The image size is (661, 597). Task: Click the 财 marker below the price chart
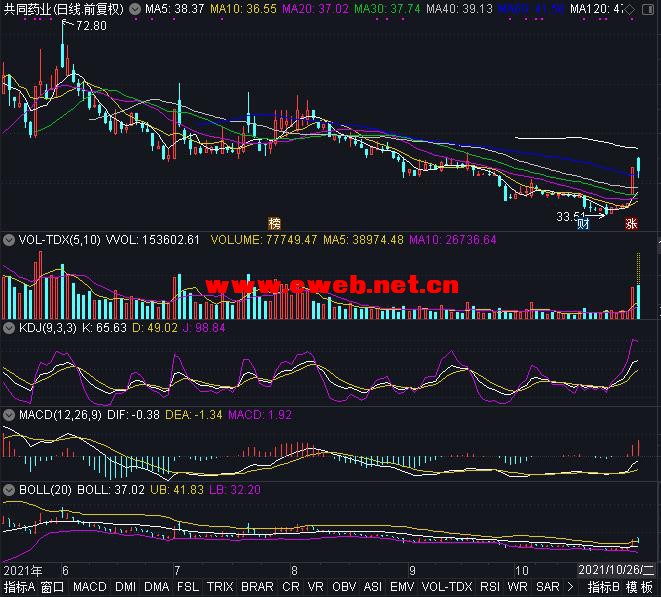(583, 223)
